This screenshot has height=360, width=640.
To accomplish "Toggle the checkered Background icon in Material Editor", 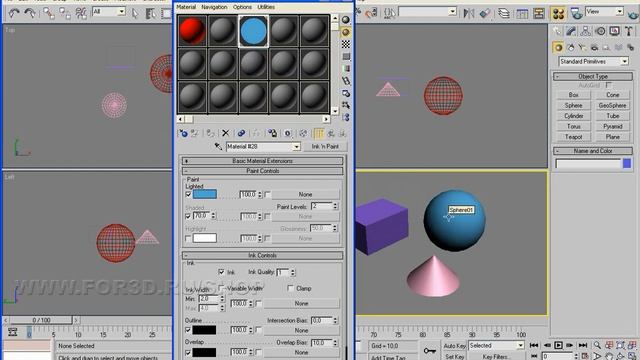I will [x=346, y=44].
